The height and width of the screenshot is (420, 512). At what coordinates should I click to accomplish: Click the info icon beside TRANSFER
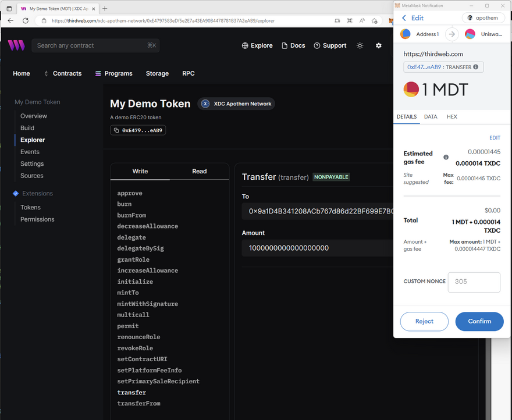click(476, 67)
